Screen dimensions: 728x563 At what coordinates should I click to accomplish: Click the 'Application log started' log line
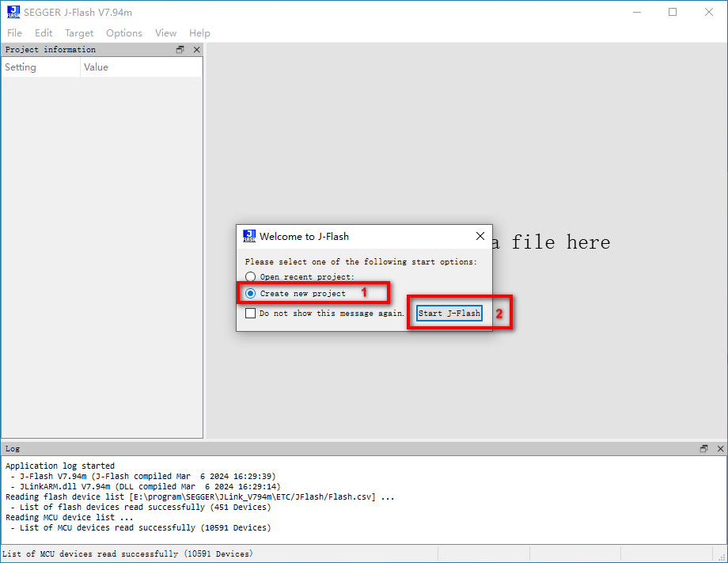tap(60, 466)
